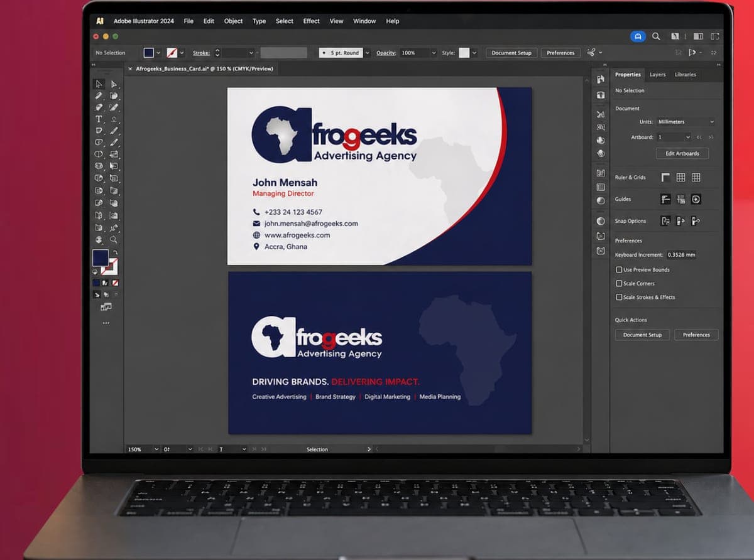754x560 pixels.
Task: Click the swap fill and stroke arrow
Action: pos(115,252)
